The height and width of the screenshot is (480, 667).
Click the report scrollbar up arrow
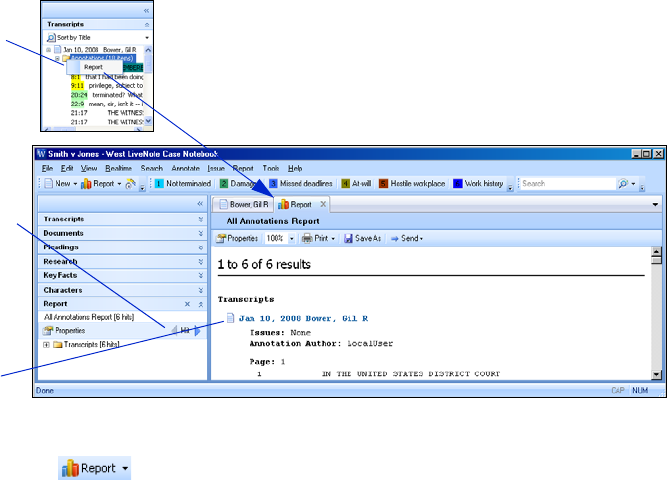(656, 251)
